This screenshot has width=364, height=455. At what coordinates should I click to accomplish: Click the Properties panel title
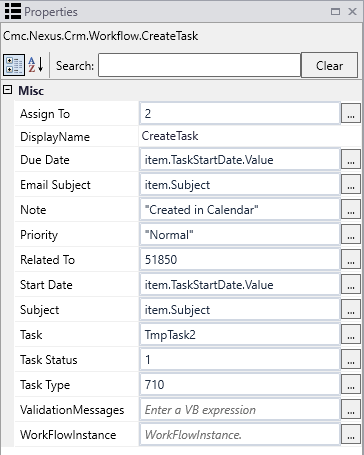(51, 12)
